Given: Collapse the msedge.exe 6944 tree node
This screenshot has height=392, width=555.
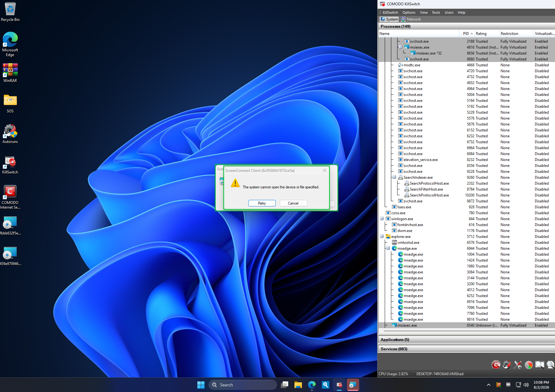Looking at the screenshot, I should coord(388,248).
